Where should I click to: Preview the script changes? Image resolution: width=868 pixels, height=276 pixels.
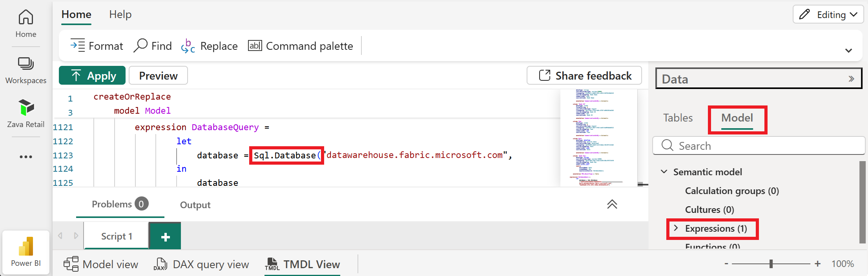click(x=158, y=75)
